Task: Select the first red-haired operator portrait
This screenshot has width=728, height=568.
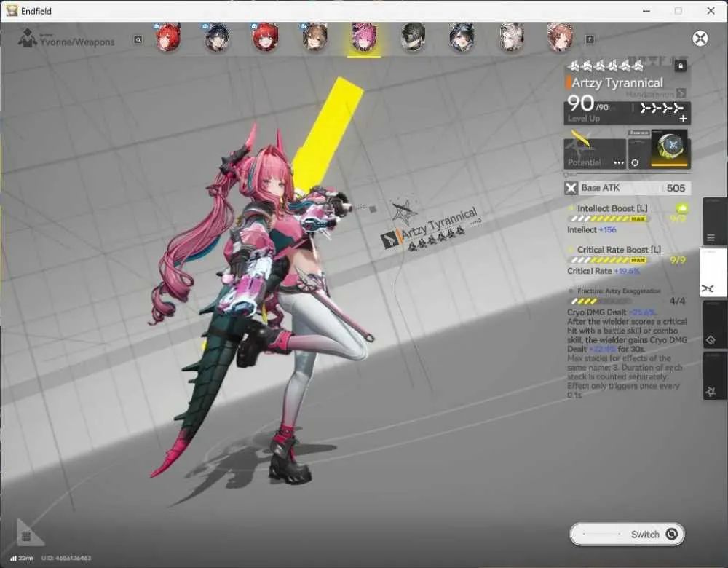Action: (167, 38)
